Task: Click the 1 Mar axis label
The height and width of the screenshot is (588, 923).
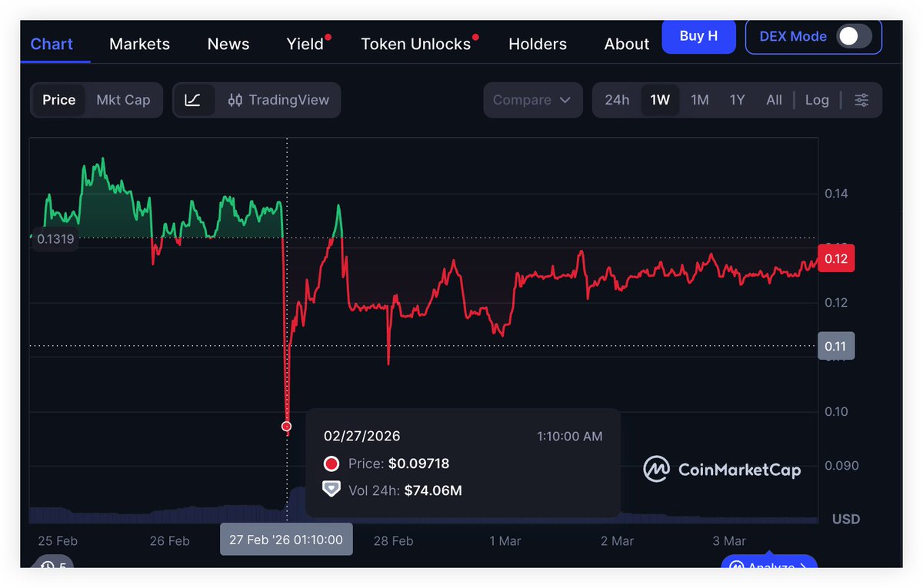Action: click(505, 541)
